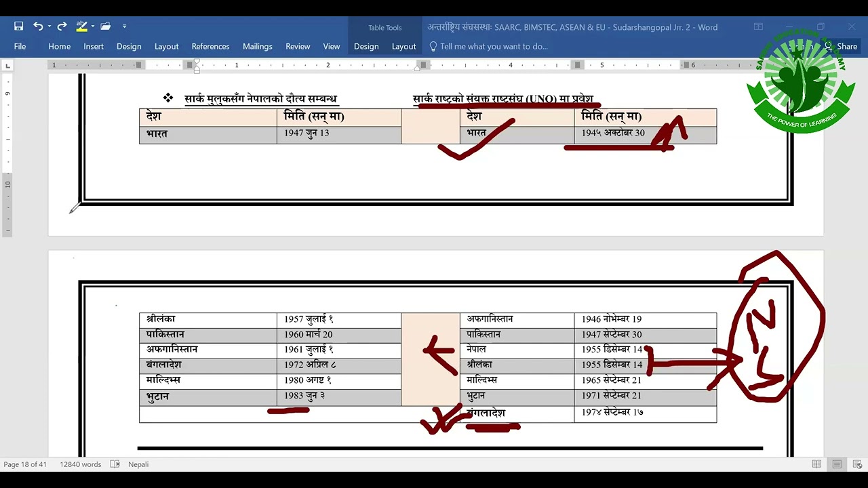Click the cell '1960 मार्च 20'
This screenshot has width=868, height=488.
tap(338, 335)
